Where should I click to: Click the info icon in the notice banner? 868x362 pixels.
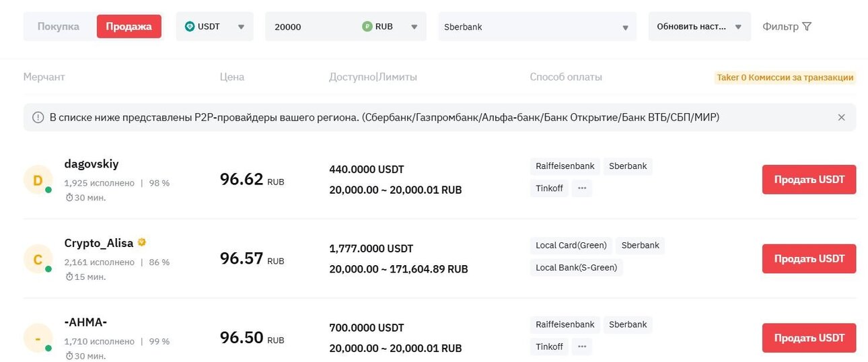click(38, 117)
